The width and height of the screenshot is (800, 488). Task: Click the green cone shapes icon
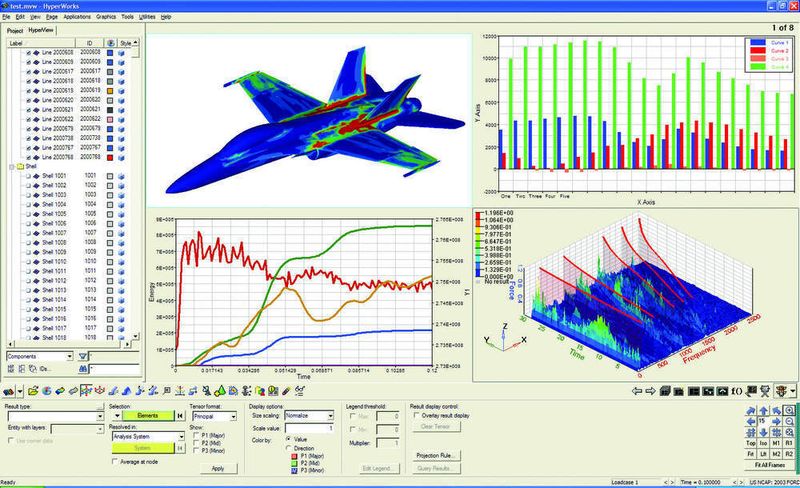point(220,392)
